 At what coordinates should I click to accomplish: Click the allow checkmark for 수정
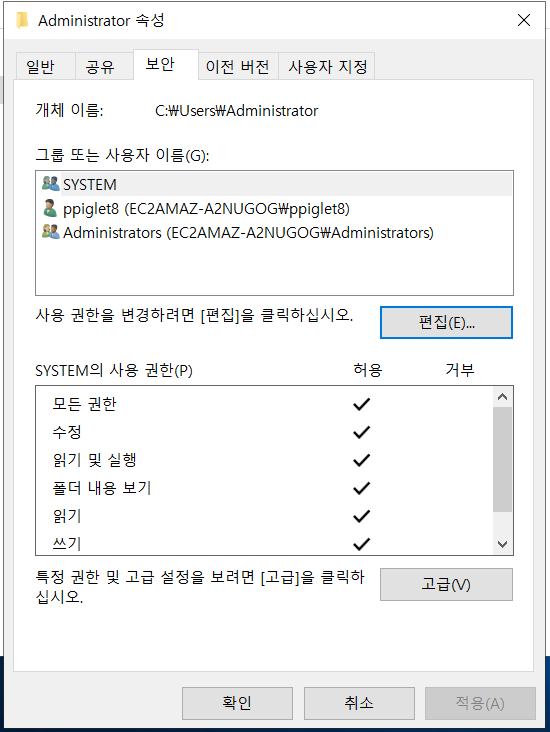coord(361,432)
